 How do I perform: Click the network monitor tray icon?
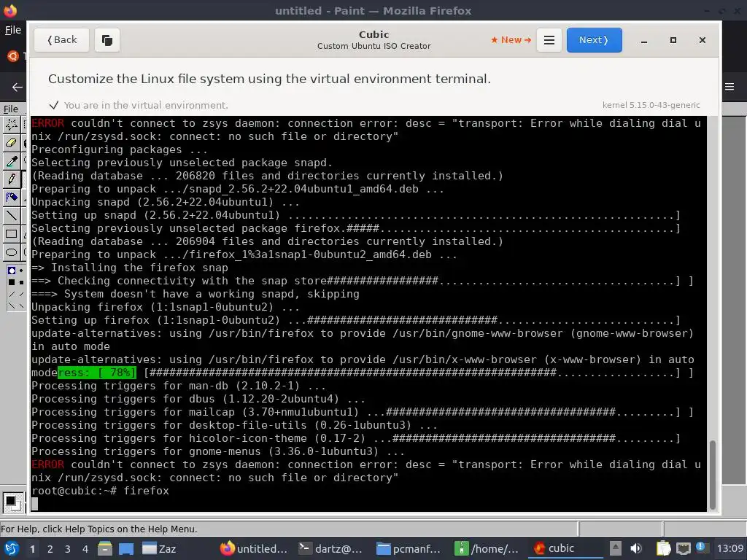pyautogui.click(x=683, y=548)
